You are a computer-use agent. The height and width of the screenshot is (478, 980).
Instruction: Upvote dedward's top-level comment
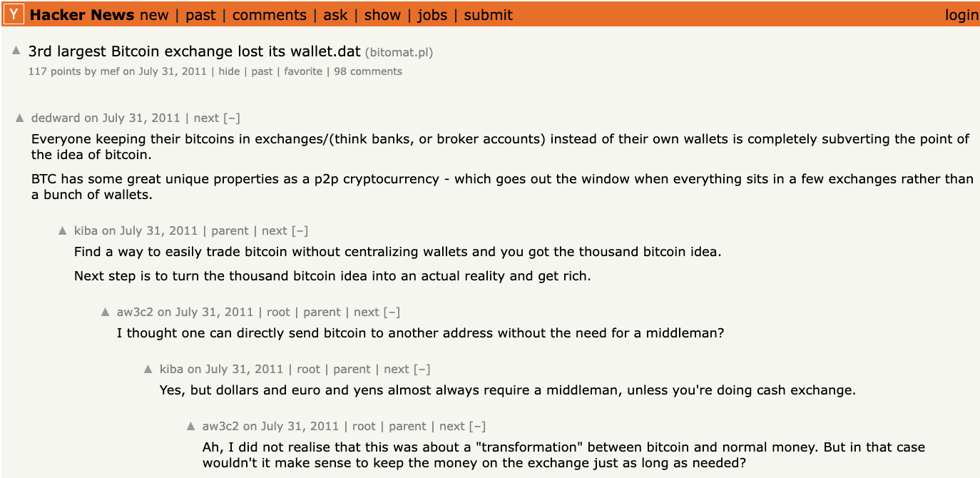point(20,118)
